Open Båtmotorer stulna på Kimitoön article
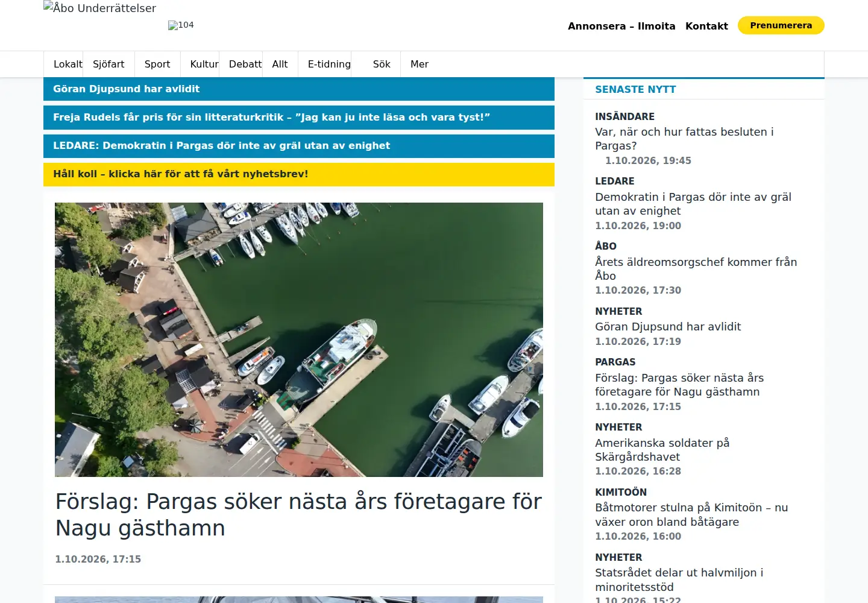Image resolution: width=868 pixels, height=603 pixels. tap(691, 515)
